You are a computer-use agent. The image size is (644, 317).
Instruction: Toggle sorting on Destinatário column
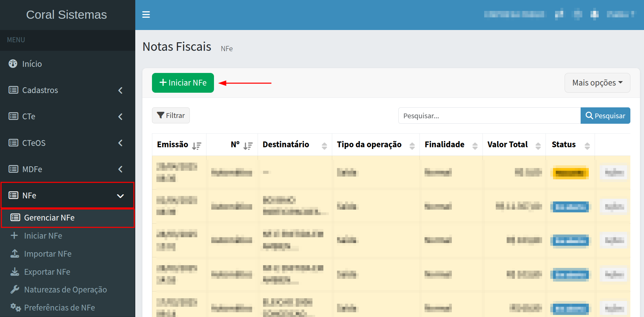click(324, 146)
